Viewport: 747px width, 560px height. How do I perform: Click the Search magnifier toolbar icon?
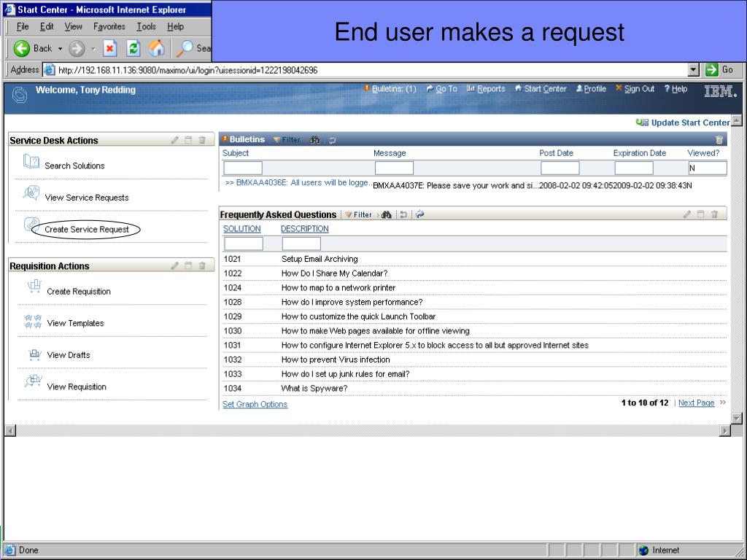(x=185, y=48)
